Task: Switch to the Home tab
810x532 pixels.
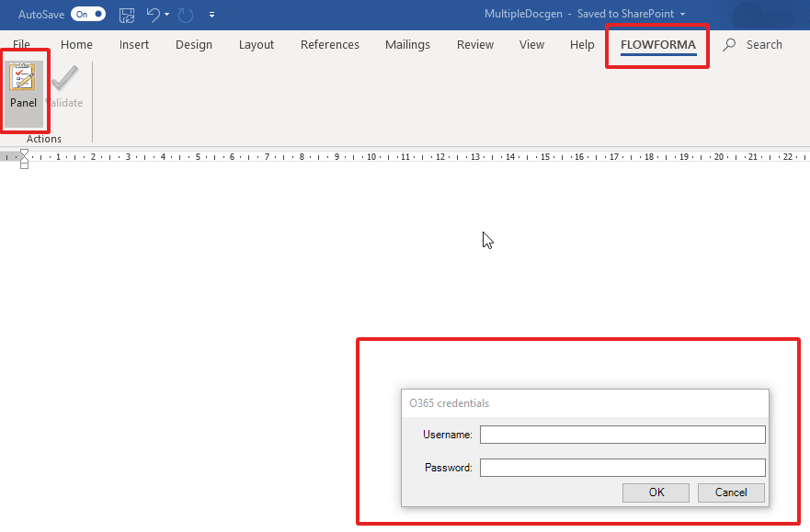Action: (x=76, y=44)
